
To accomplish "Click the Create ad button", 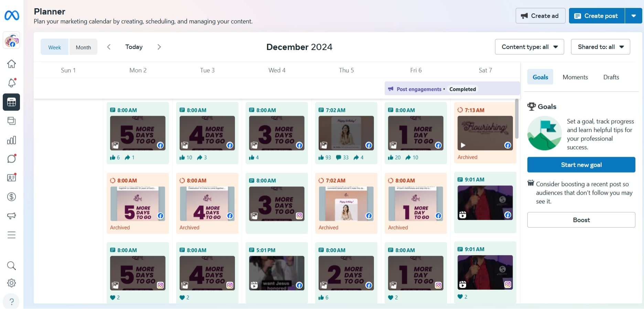I will (540, 16).
